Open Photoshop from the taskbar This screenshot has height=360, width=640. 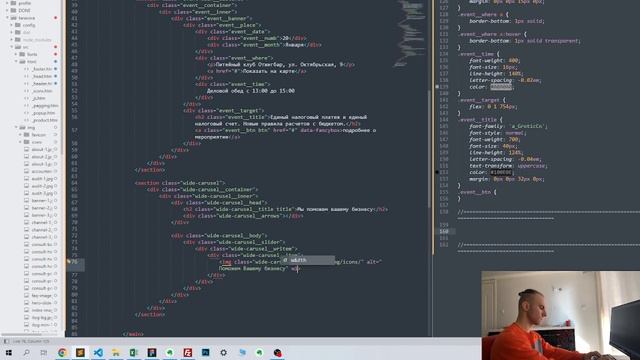coord(205,353)
